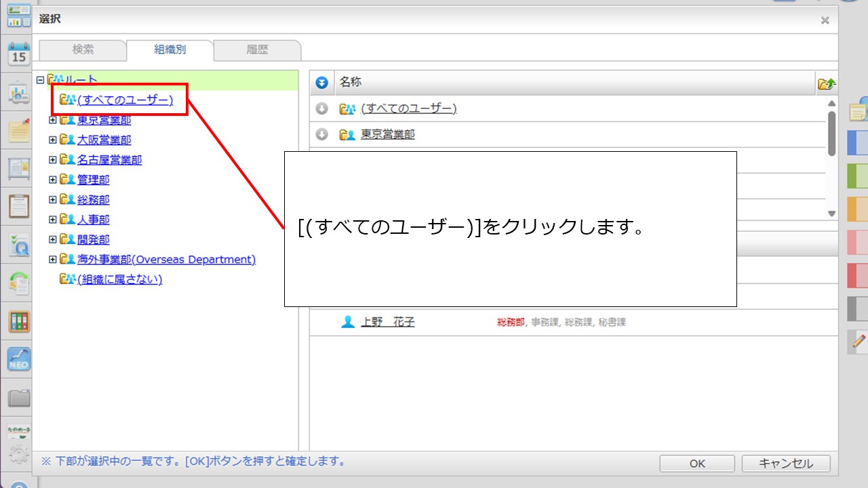The height and width of the screenshot is (488, 868).
Task: Select (すべてのユーザー) in the organization tree
Action: (x=125, y=100)
